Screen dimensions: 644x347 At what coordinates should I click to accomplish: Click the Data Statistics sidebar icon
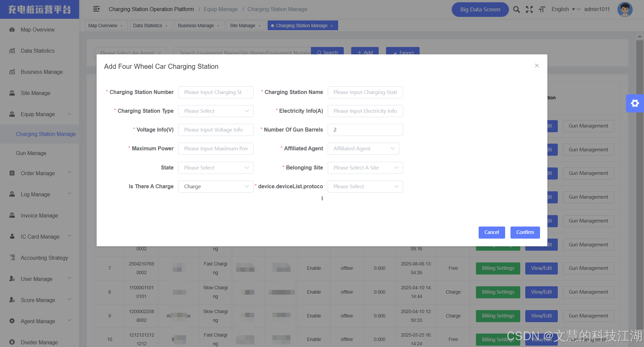point(12,51)
